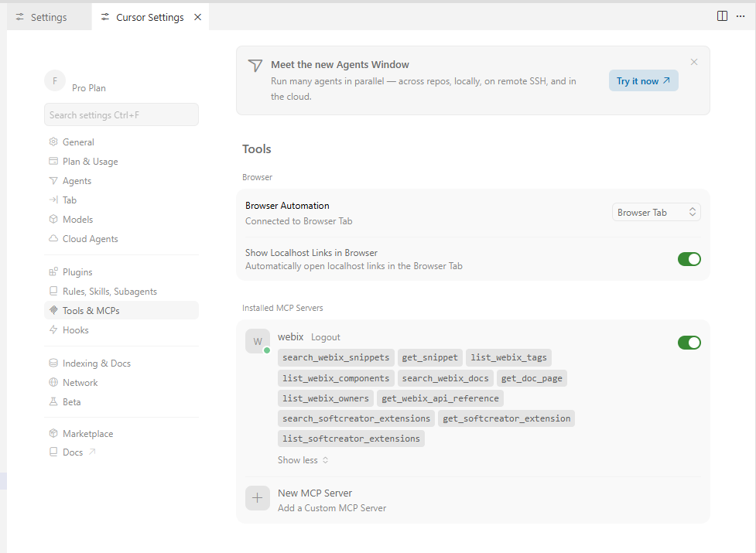Switch to the Settings tab

(x=50, y=17)
